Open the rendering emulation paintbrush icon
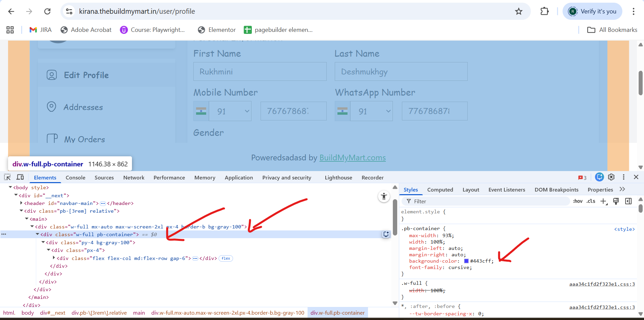The image size is (644, 320). click(x=616, y=201)
